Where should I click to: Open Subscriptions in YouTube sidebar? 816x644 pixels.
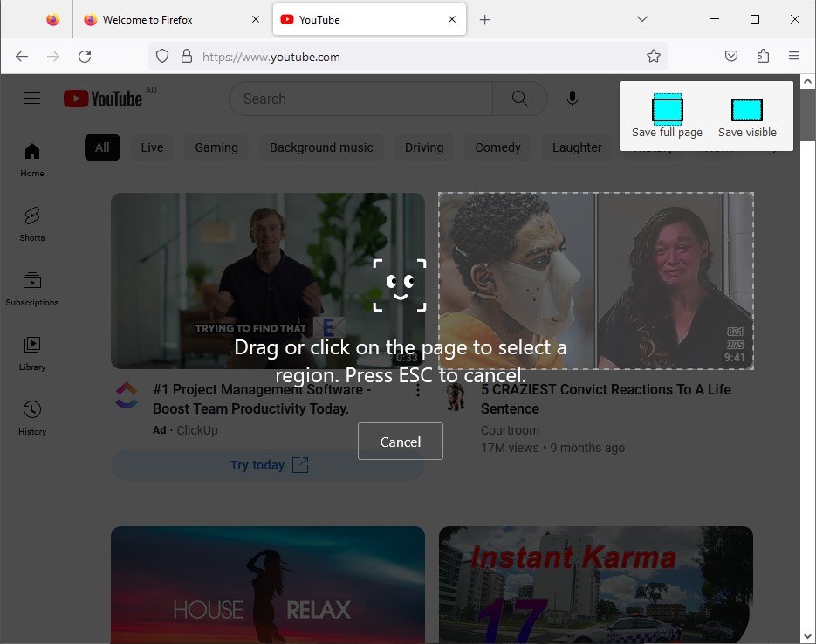[32, 289]
